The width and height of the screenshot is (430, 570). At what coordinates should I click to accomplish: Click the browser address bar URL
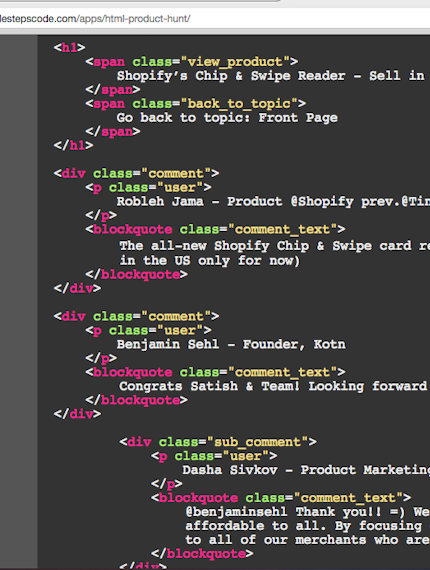tap(95, 19)
